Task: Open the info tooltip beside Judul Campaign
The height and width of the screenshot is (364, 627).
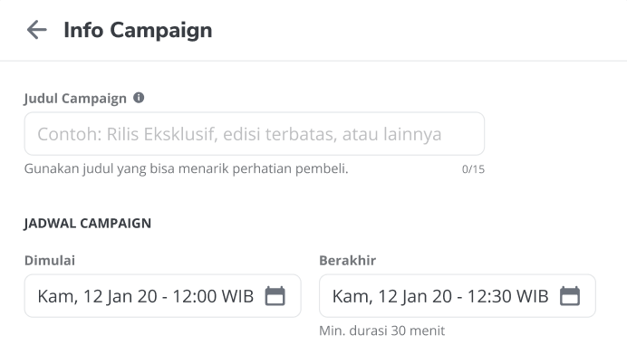Action: tap(139, 98)
